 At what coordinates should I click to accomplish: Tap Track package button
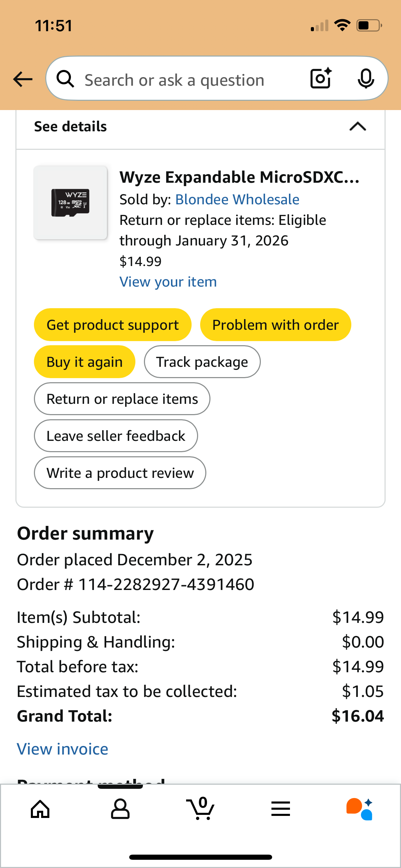pyautogui.click(x=202, y=362)
